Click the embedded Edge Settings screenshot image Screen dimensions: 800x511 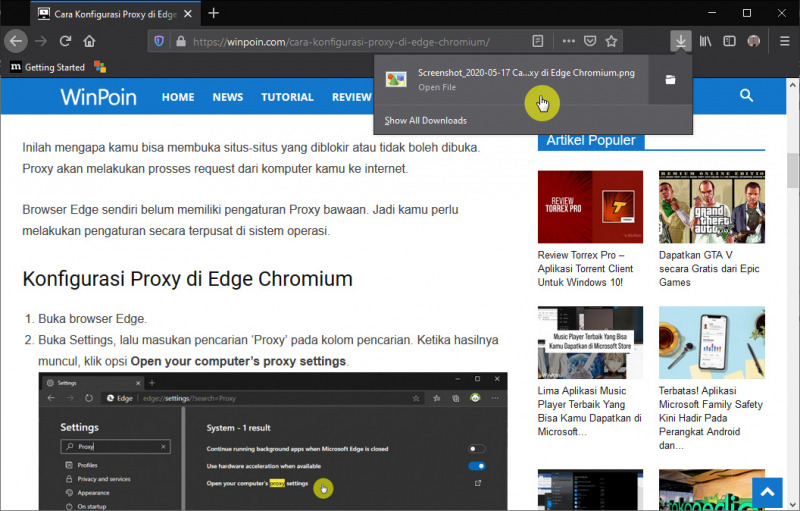[273, 441]
